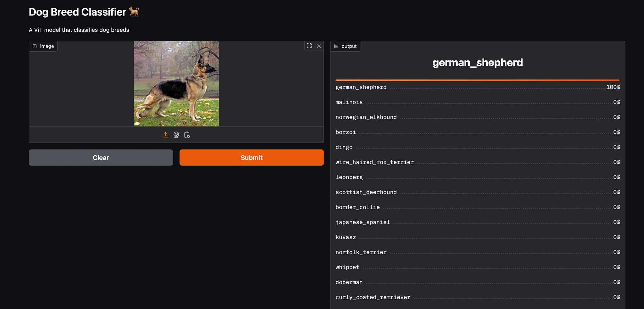Click the german_shepherd heading in output

coord(477,62)
